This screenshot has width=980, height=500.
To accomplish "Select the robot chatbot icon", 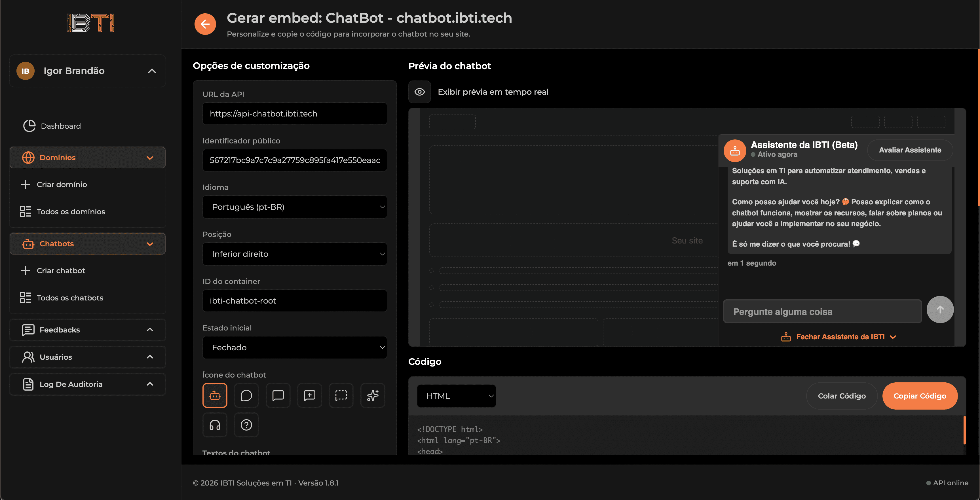I will [x=215, y=395].
